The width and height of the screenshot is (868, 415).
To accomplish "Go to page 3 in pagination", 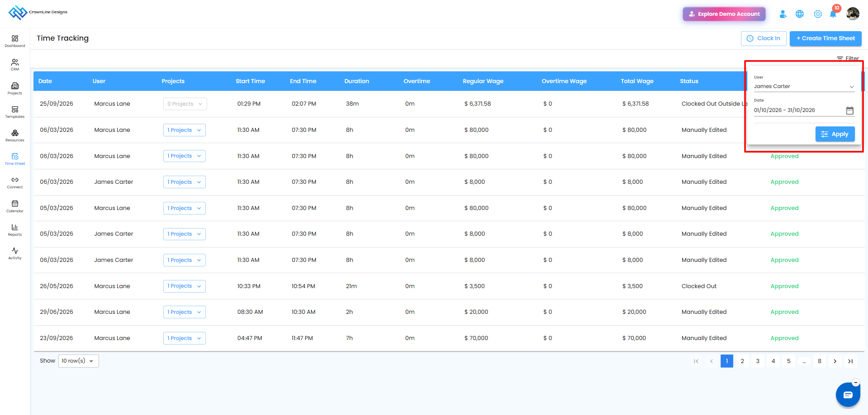I will [758, 361].
